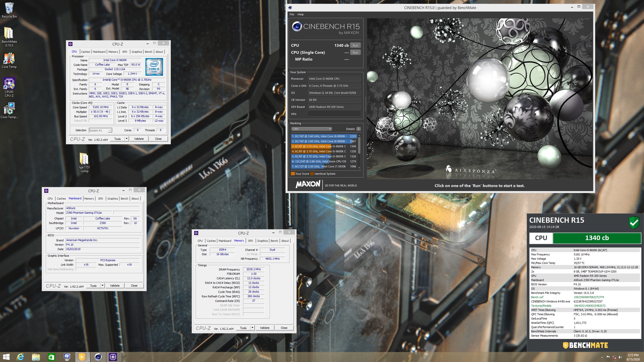The image size is (644, 362).
Task: Launch the CPUID CPU-Z desktop icon
Action: pos(9,87)
